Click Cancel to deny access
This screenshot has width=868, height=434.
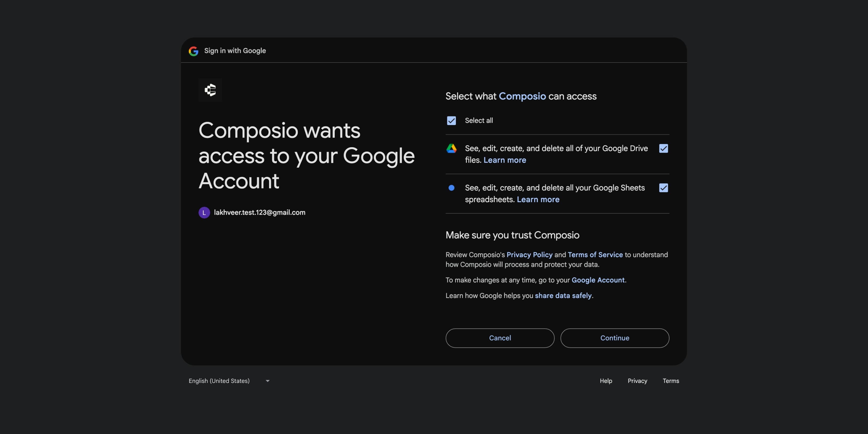pos(500,338)
